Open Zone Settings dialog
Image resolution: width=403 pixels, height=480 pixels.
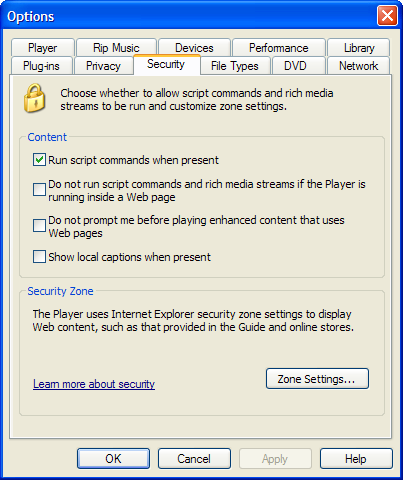tap(317, 379)
